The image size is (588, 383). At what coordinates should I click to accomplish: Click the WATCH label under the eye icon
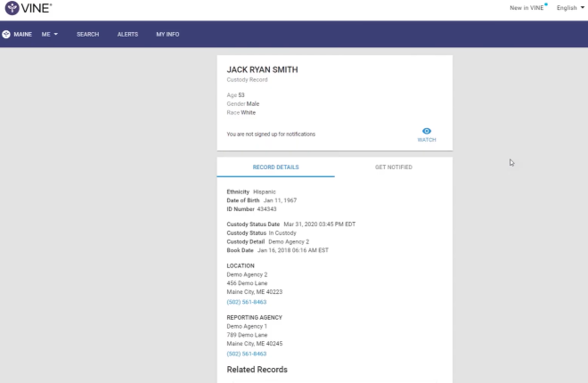point(427,140)
